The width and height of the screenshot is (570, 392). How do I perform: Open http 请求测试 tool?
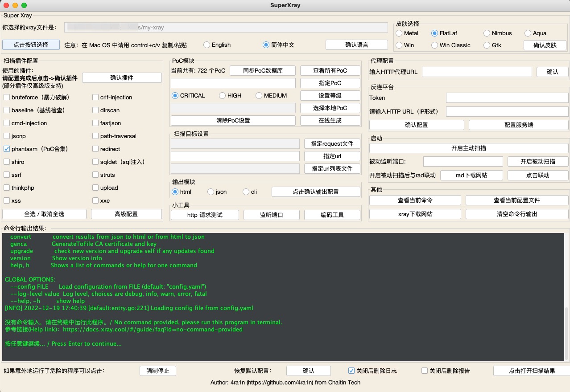205,215
